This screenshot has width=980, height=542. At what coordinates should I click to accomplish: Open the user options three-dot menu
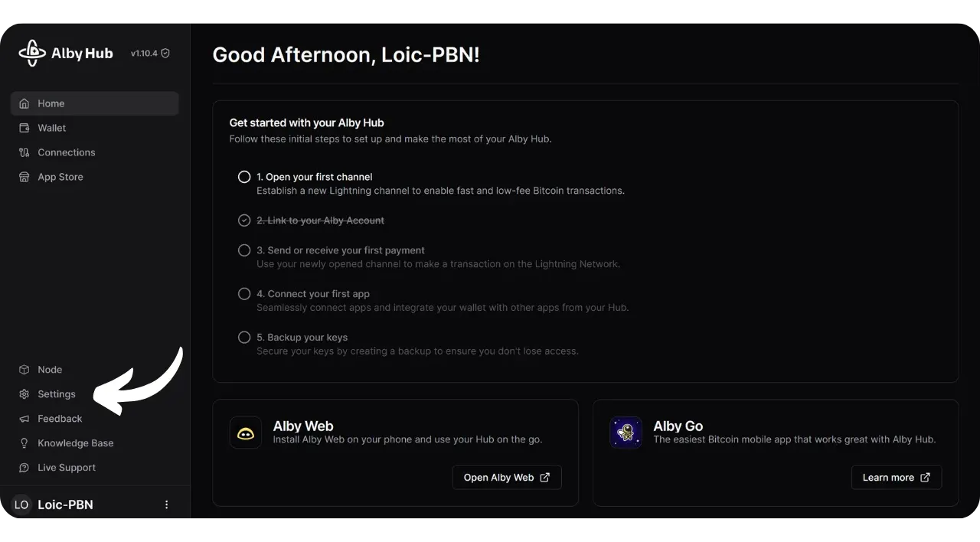pyautogui.click(x=167, y=505)
